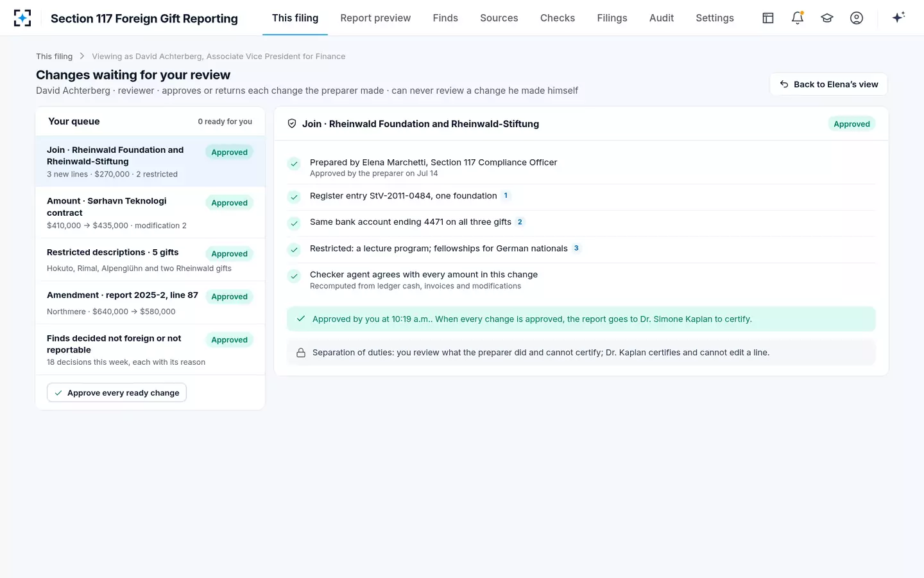
Task: Open the layout panel icon
Action: [x=768, y=18]
